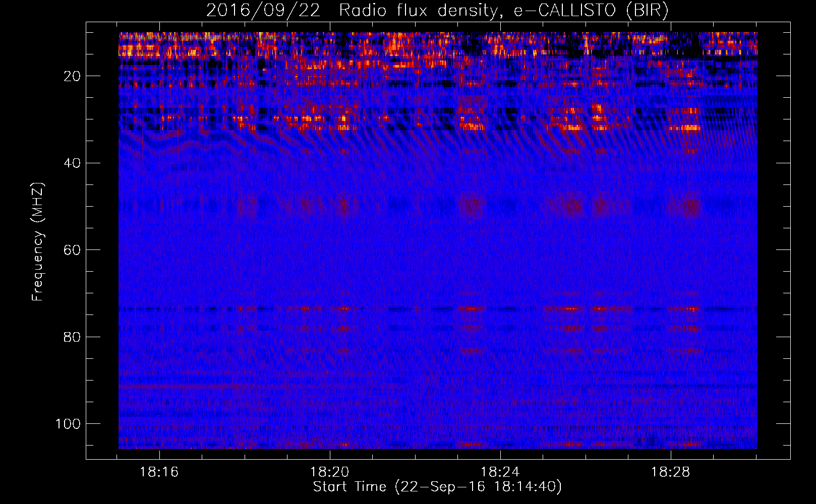Click the '80' frequency tick label
This screenshot has width=816, height=504.
(x=72, y=337)
